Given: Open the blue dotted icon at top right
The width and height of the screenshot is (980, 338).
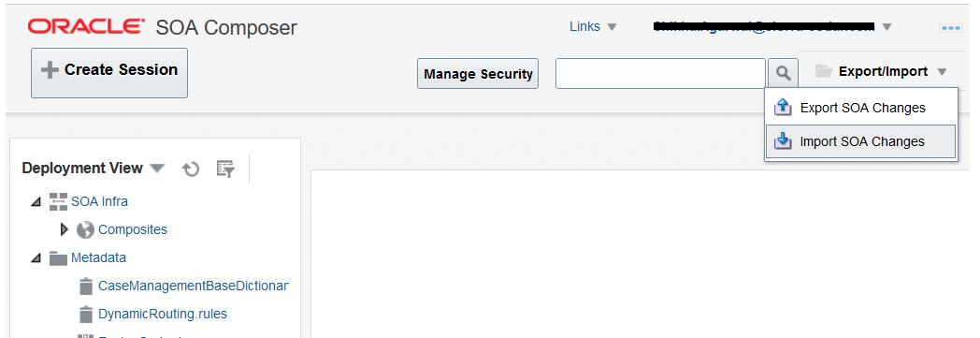Looking at the screenshot, I should [951, 27].
